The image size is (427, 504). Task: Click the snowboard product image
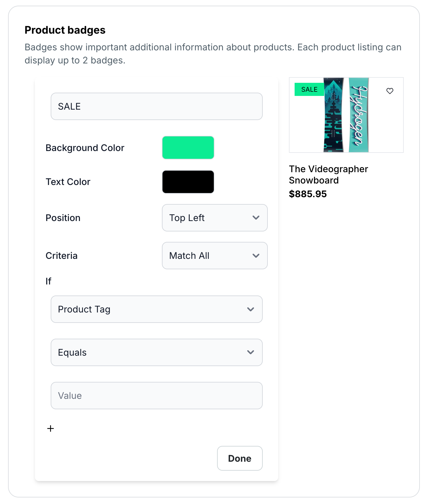pos(346,119)
